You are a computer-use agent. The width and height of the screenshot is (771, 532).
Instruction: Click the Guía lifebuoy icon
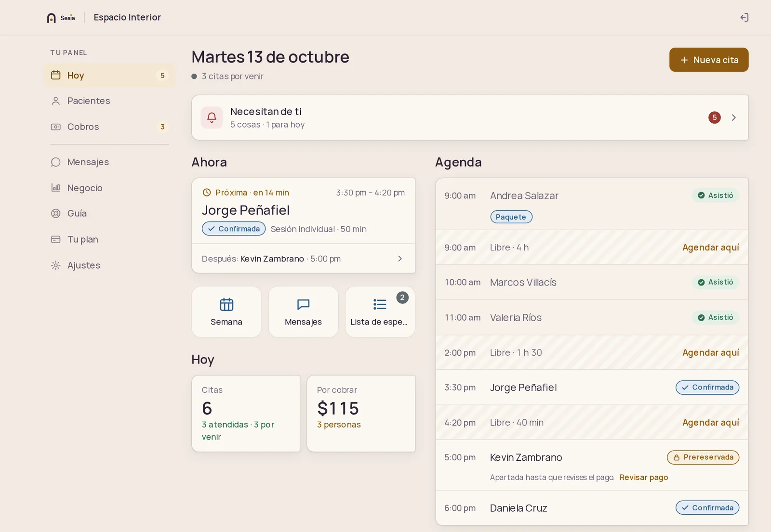point(56,213)
